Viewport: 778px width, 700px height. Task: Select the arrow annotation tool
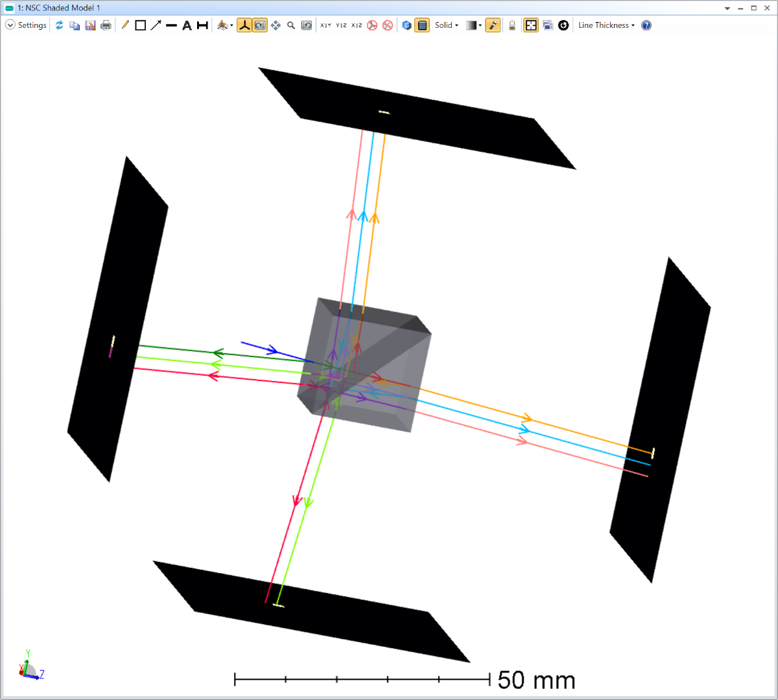(156, 25)
